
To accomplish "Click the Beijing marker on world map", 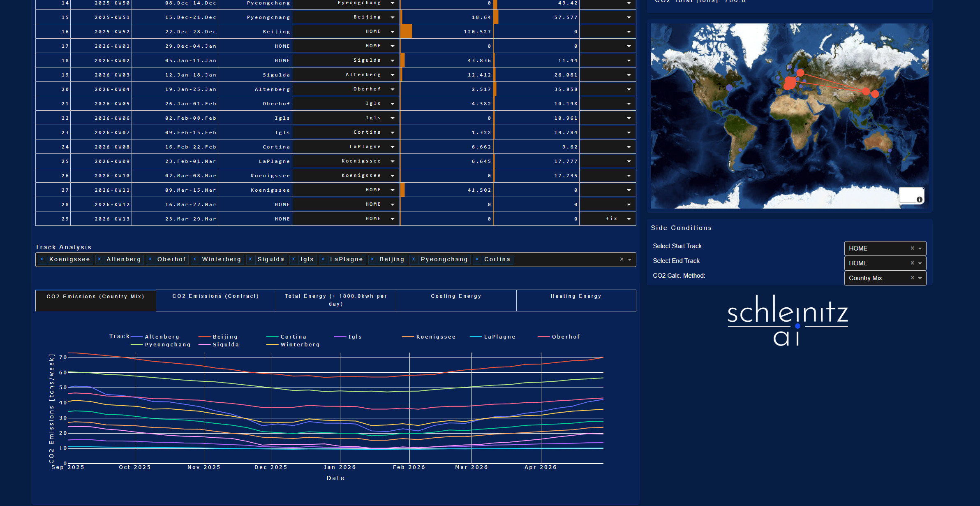I will point(866,91).
